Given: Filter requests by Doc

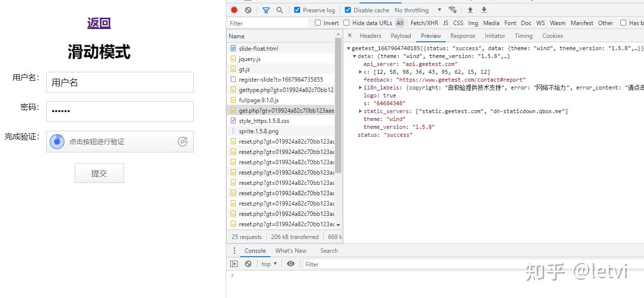Looking at the screenshot, I should tap(526, 23).
